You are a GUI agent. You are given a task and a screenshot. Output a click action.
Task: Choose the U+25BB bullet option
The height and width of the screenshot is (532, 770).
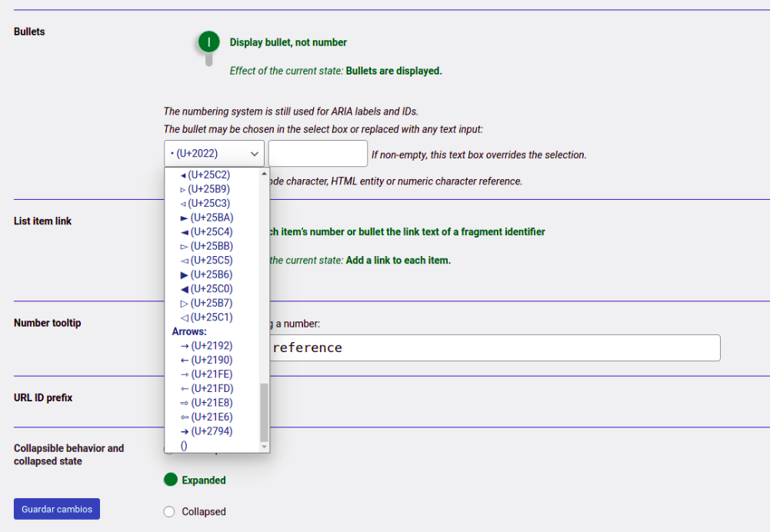coord(212,246)
